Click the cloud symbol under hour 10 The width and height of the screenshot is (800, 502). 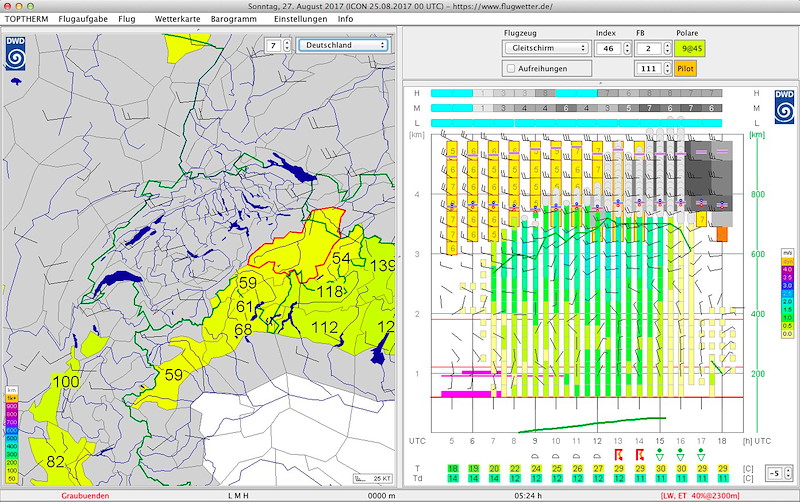click(x=556, y=456)
